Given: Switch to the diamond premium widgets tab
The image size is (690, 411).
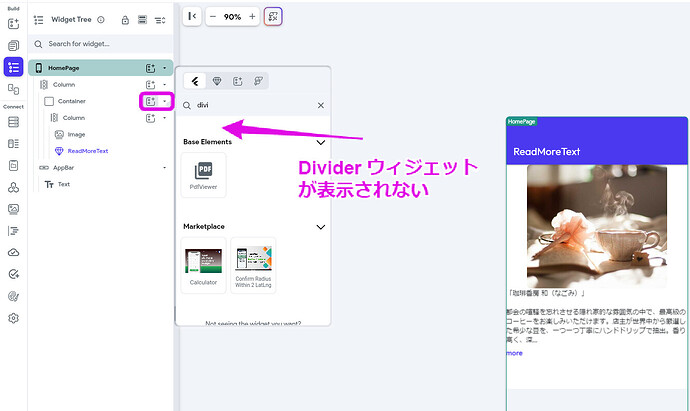Looking at the screenshot, I should [217, 81].
